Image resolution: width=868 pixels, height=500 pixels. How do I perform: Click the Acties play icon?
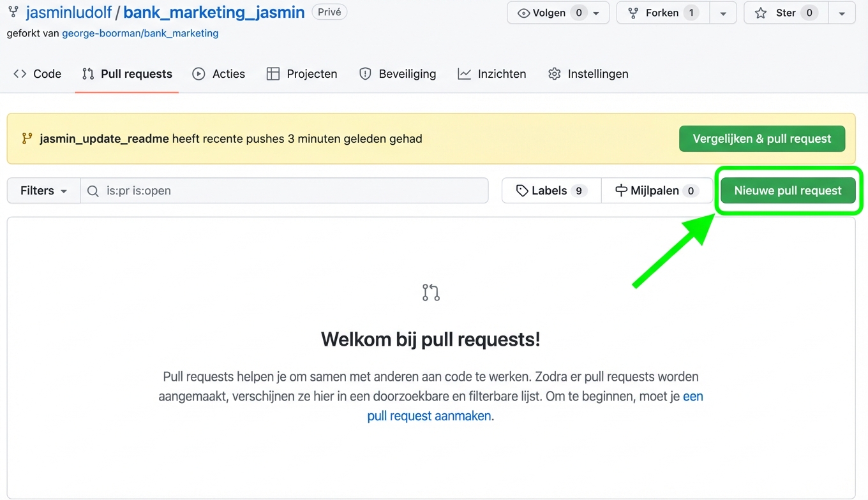tap(198, 73)
